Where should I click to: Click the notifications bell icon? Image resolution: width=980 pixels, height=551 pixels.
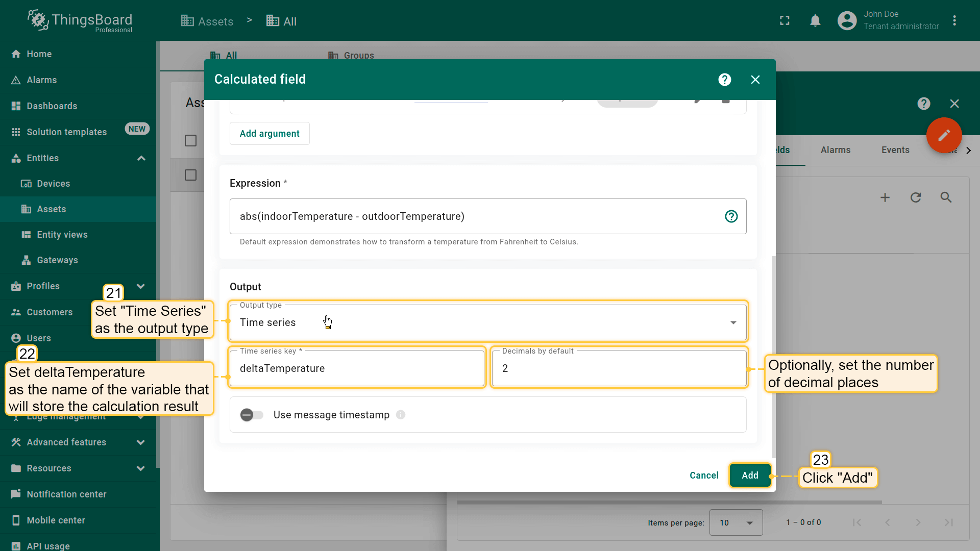coord(815,21)
